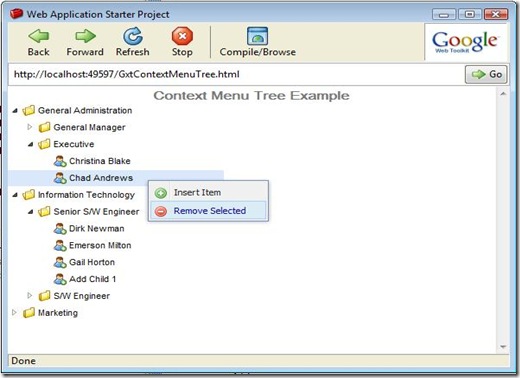Viewport: 520px width, 378px height.
Task: Click the Context Menu Tree Example heading
Action: 252,96
